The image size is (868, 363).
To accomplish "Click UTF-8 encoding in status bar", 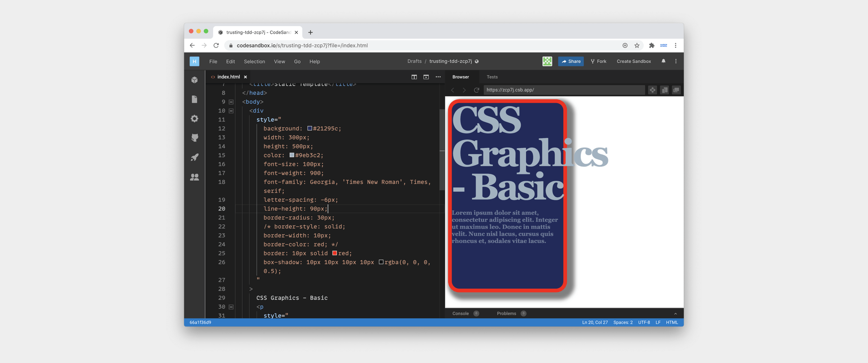I will tap(644, 322).
